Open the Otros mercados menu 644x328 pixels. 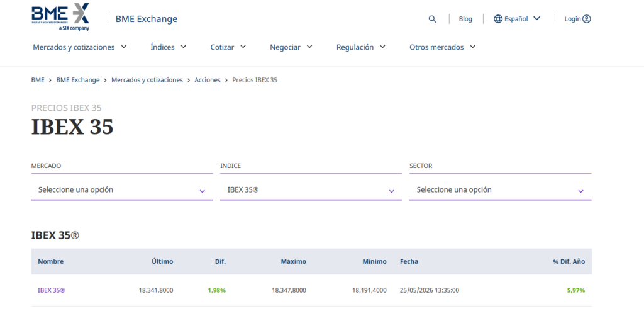(x=443, y=47)
